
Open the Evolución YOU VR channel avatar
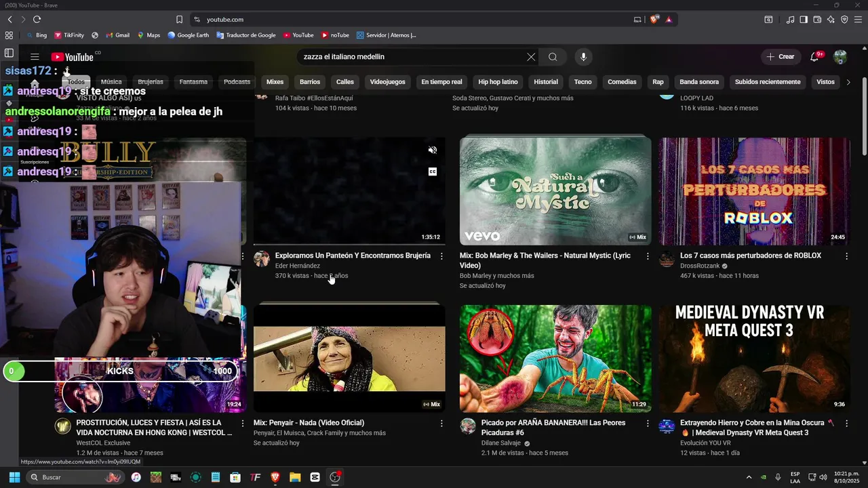(667, 426)
